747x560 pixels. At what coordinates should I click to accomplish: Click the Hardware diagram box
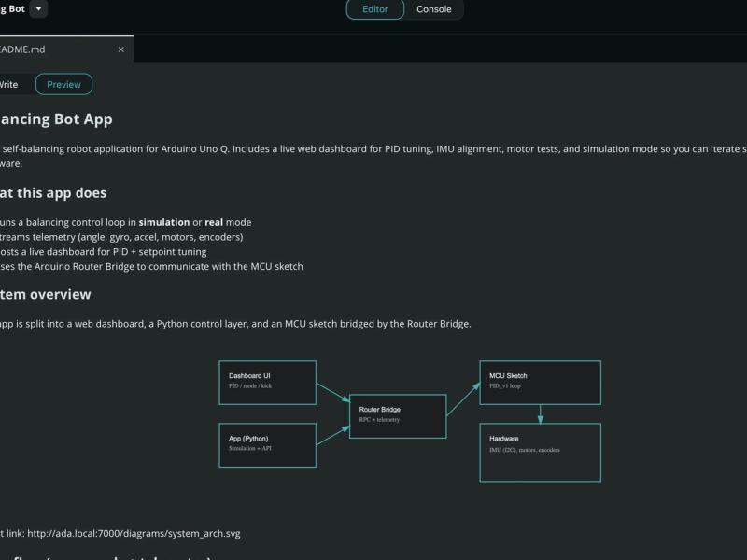coord(541,453)
